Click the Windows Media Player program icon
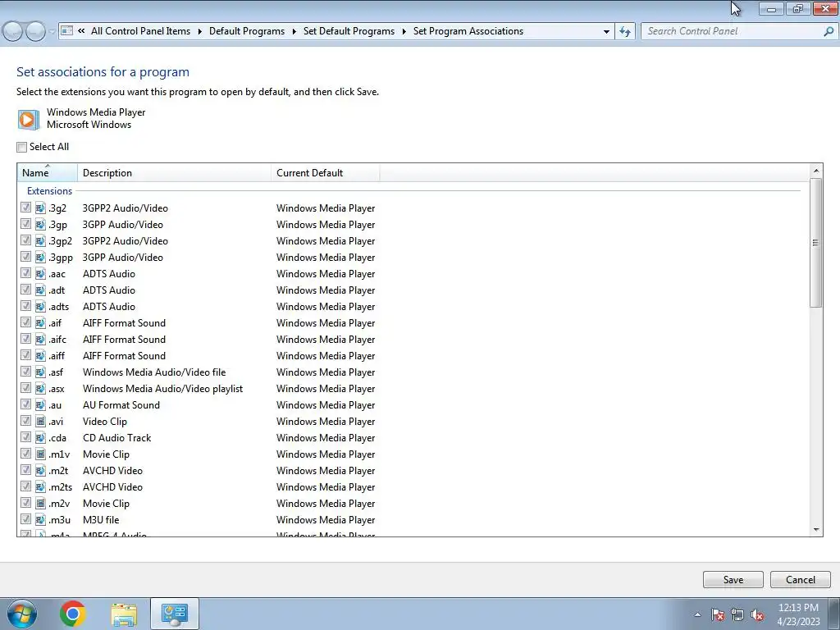The height and width of the screenshot is (630, 840). coord(28,119)
